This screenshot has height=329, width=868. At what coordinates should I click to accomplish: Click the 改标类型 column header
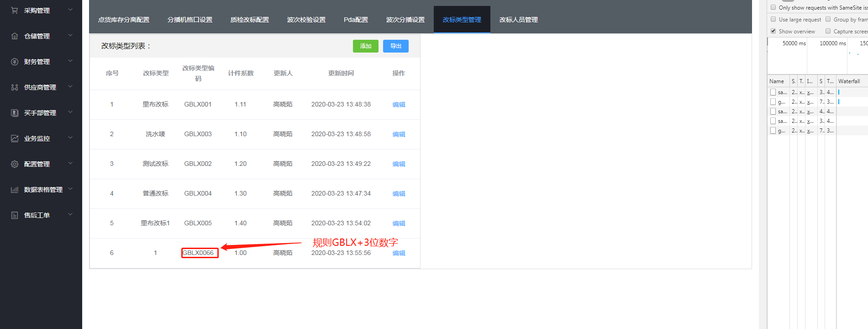156,73
